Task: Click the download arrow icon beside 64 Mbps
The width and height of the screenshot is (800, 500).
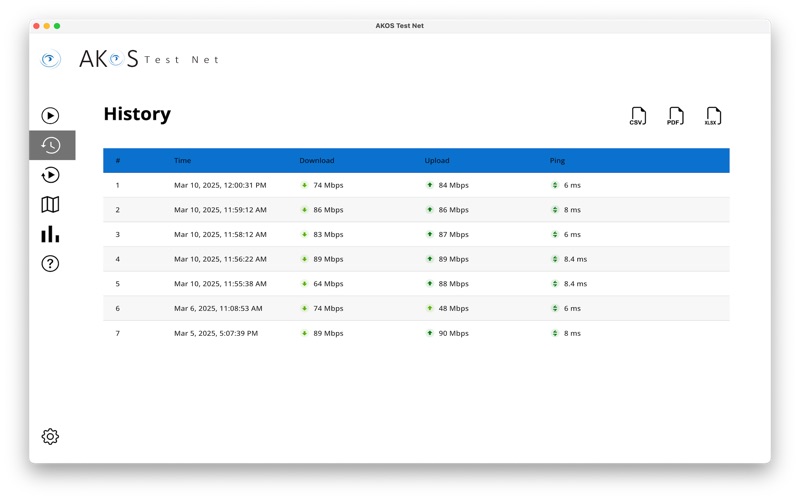Action: point(304,284)
